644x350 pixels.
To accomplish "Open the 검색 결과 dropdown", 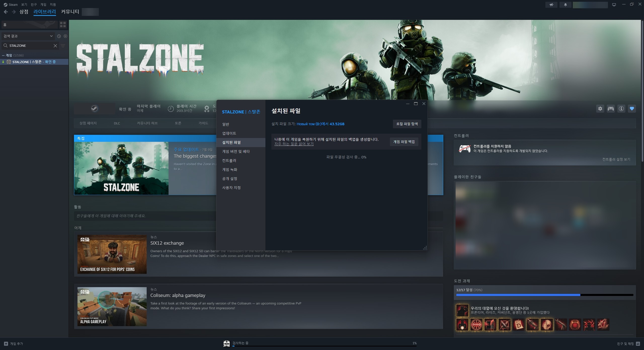I will [x=28, y=36].
